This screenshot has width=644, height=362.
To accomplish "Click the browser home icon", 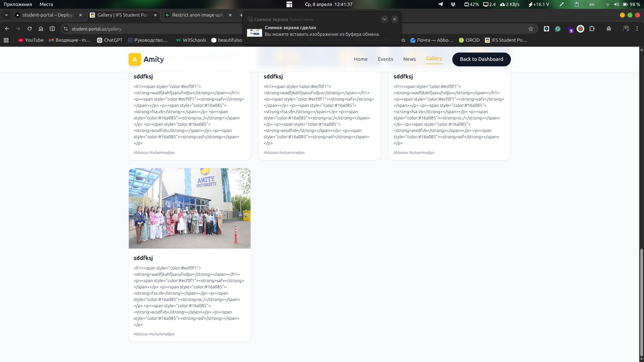I will 41,29.
